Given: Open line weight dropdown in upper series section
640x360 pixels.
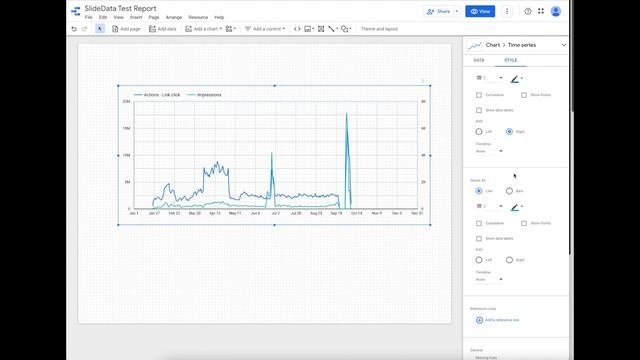Looking at the screenshot, I should [x=489, y=78].
